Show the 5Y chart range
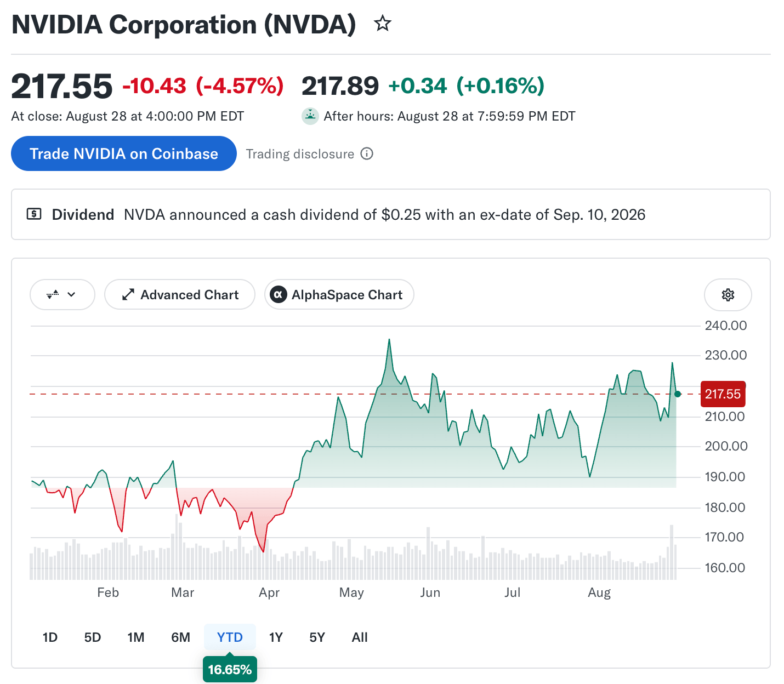Screen dimensions: 784x684 pyautogui.click(x=317, y=637)
